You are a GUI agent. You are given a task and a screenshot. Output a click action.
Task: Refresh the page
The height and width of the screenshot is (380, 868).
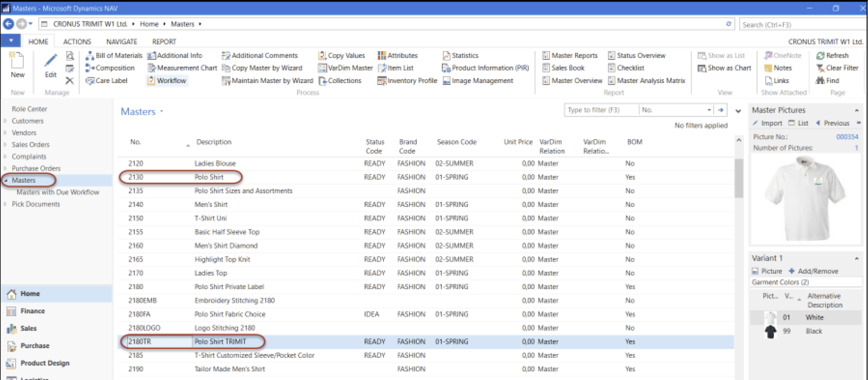(832, 55)
